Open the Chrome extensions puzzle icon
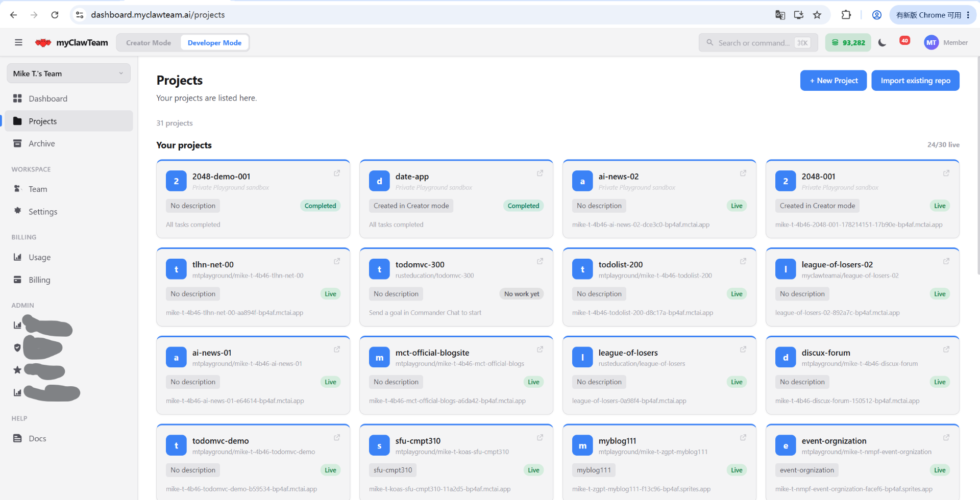 click(x=846, y=15)
